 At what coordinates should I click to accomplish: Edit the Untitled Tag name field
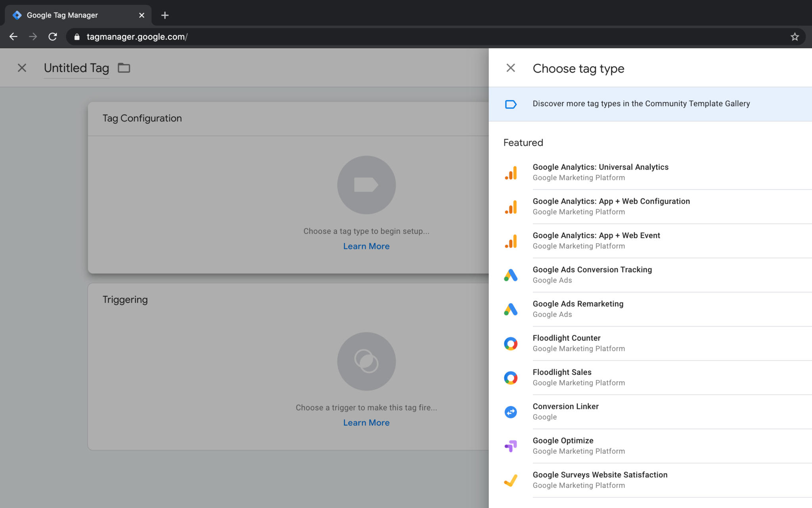point(77,68)
